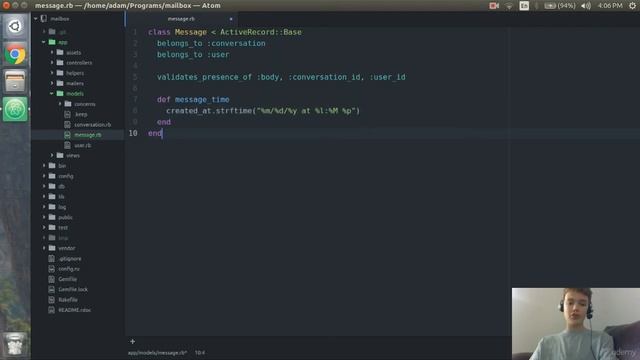Open the Trash icon in the dock

[x=15, y=344]
